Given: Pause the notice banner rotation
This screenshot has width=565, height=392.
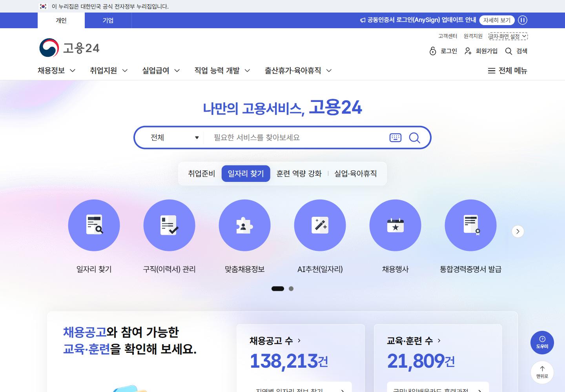Looking at the screenshot, I should point(523,20).
